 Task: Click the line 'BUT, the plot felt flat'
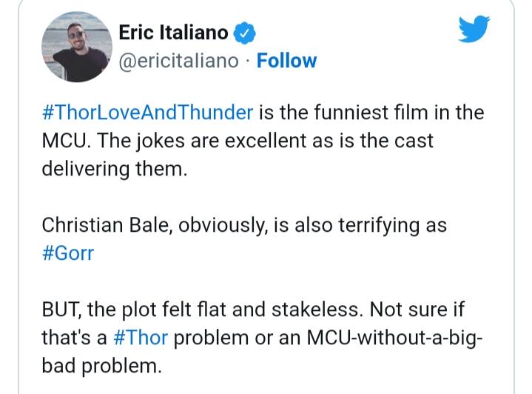(x=154, y=310)
